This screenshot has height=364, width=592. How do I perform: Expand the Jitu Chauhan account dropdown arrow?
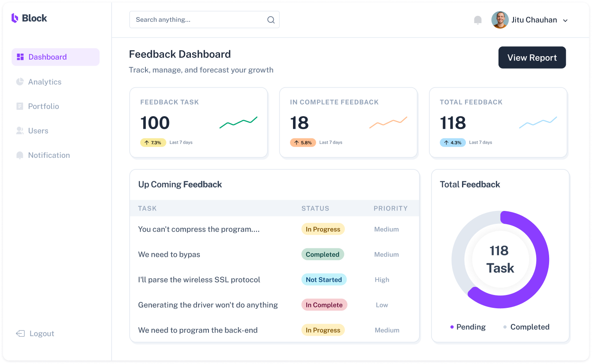[565, 21]
